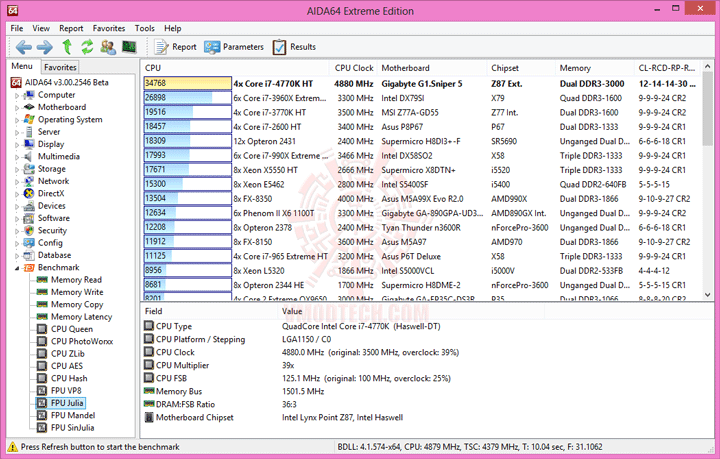This screenshot has height=459, width=720.
Task: Click the CPU Clock column header
Action: tap(353, 68)
